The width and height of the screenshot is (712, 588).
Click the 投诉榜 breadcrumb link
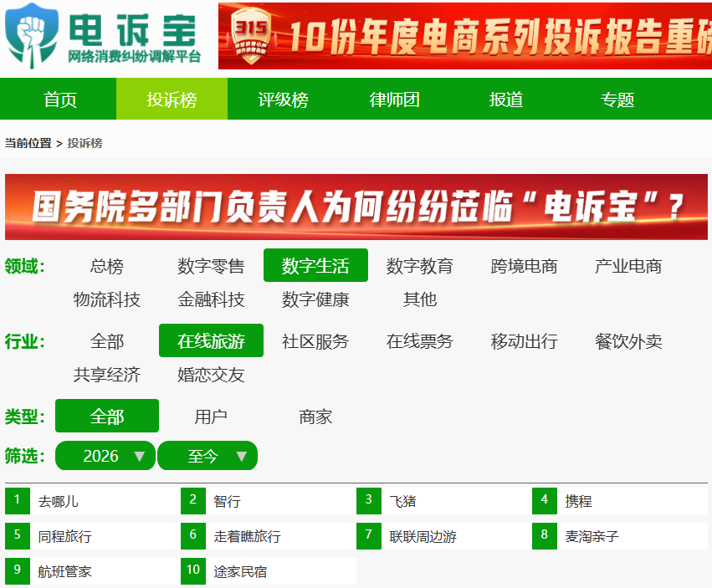point(85,143)
